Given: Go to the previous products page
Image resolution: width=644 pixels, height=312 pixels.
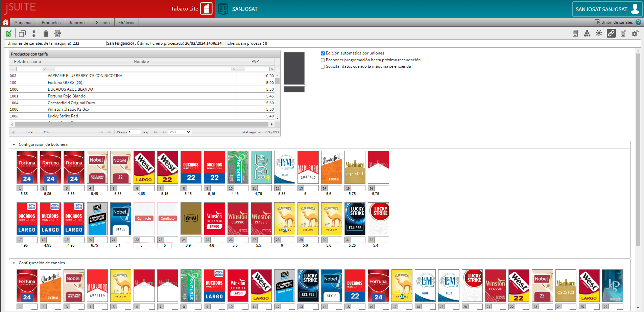Looking at the screenshot, I should coord(109,132).
